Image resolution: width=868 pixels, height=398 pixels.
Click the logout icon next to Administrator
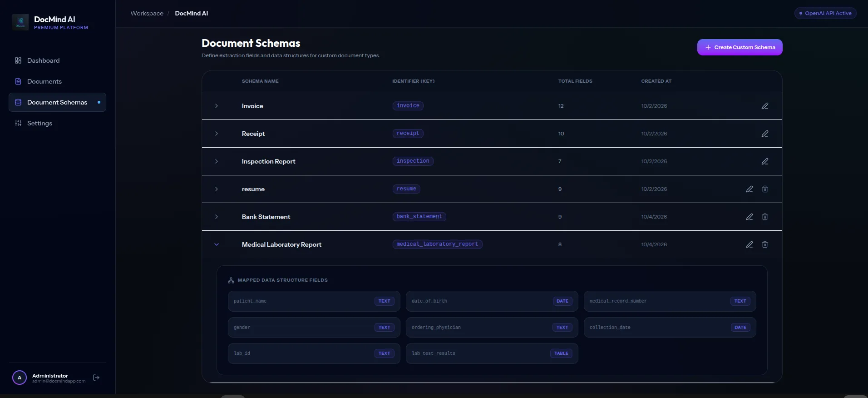pos(96,378)
